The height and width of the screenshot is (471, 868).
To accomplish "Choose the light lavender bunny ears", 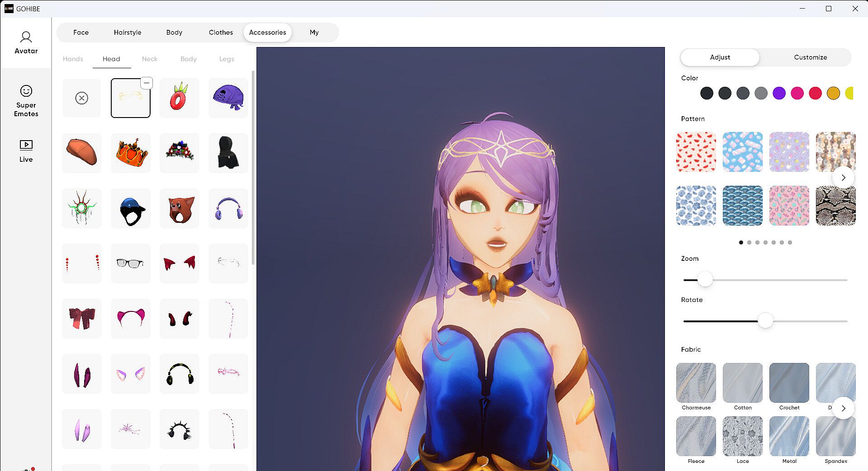I will pyautogui.click(x=82, y=429).
